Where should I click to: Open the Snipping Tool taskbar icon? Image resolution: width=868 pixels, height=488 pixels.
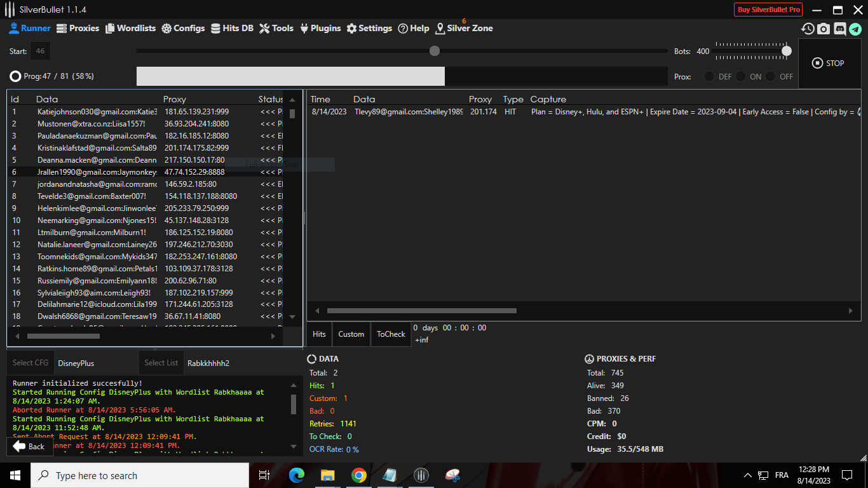click(x=452, y=475)
